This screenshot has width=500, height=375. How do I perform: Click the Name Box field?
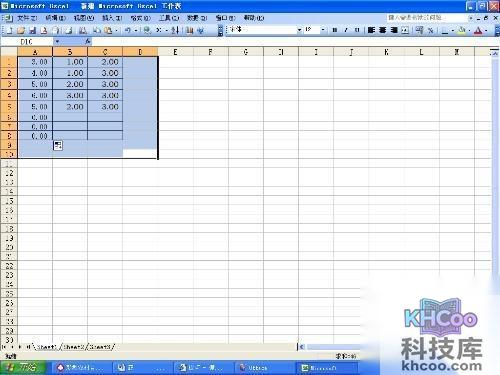pos(27,42)
